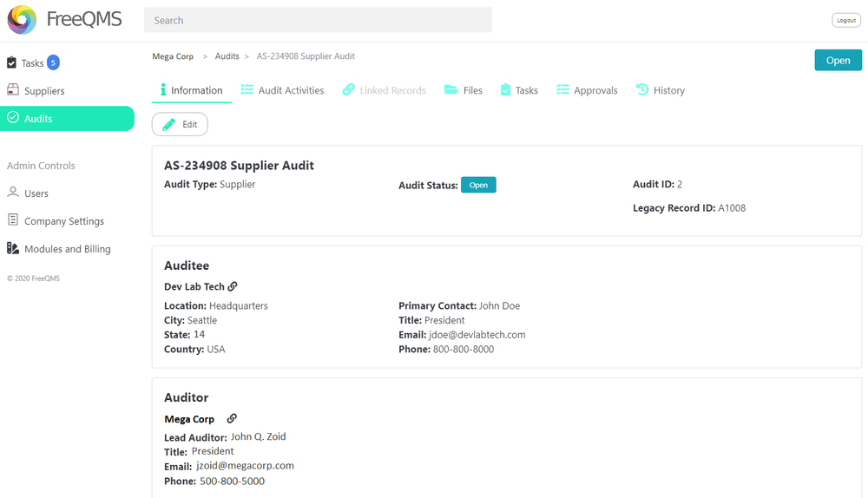
Task: Click the phone number 800-800-8000
Action: pyautogui.click(x=464, y=349)
